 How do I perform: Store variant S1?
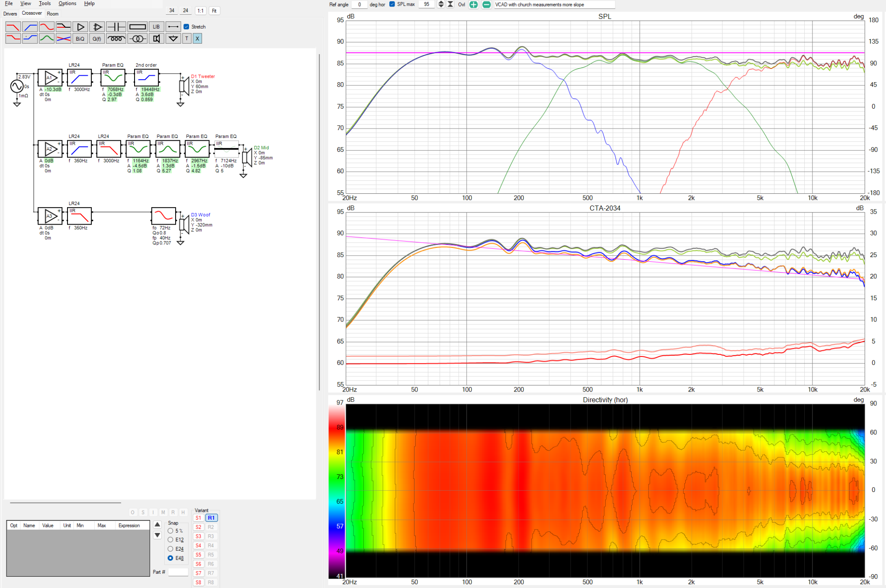(x=199, y=518)
